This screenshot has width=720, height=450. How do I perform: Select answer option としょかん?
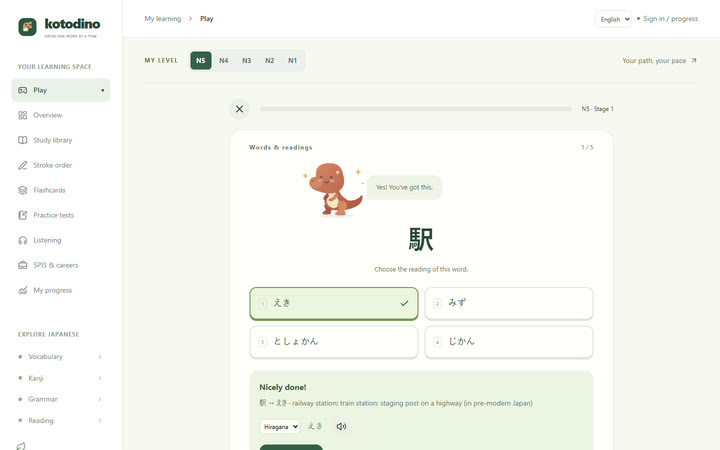[334, 342]
